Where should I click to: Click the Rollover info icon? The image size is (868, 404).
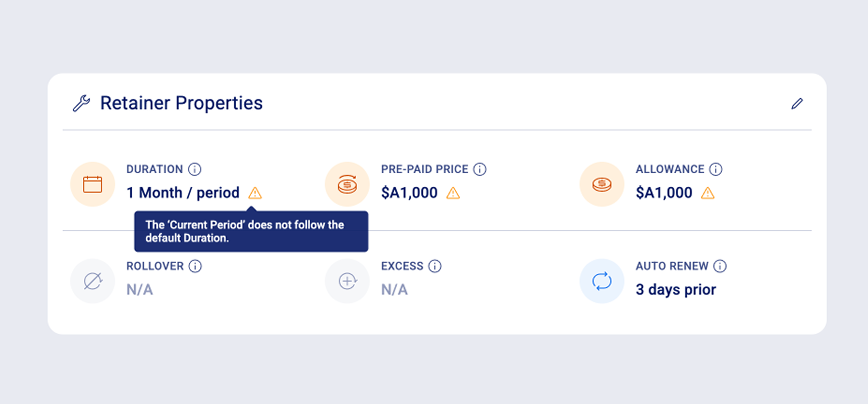tap(195, 266)
